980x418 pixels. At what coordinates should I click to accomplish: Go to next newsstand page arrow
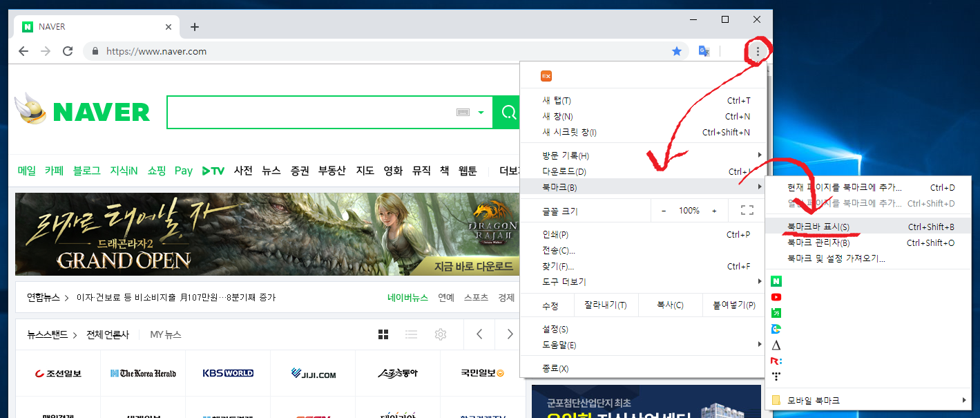click(x=510, y=334)
